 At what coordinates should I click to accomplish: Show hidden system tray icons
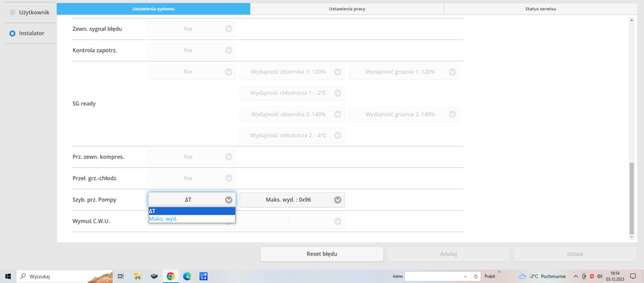576,276
